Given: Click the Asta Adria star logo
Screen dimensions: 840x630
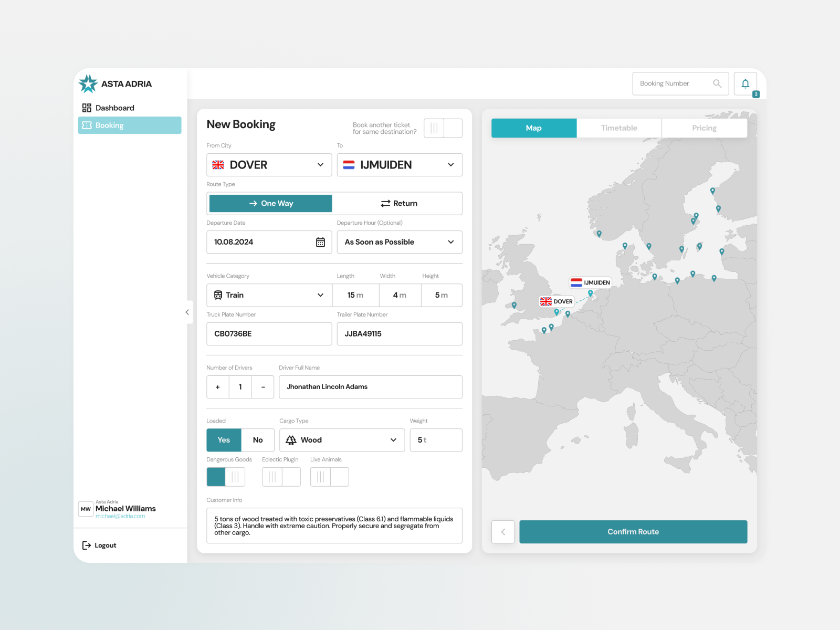Looking at the screenshot, I should pos(88,83).
